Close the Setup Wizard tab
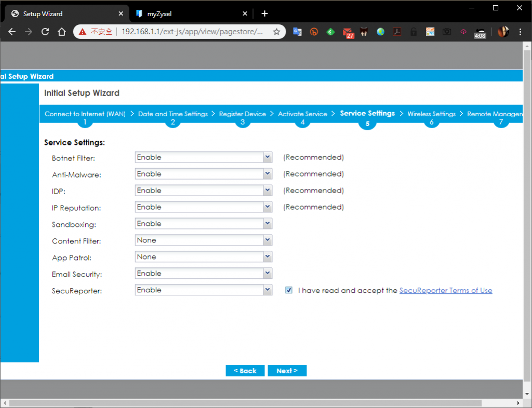532x408 pixels. (121, 14)
